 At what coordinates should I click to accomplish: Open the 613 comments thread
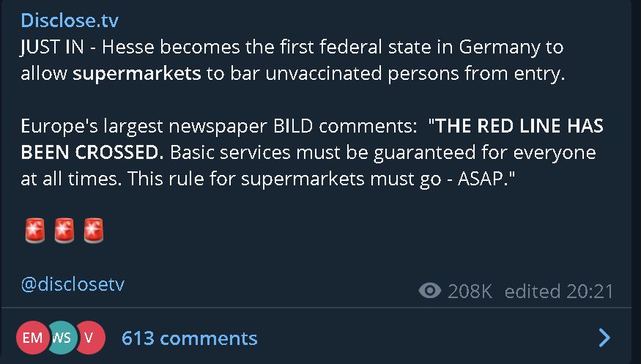click(x=189, y=338)
